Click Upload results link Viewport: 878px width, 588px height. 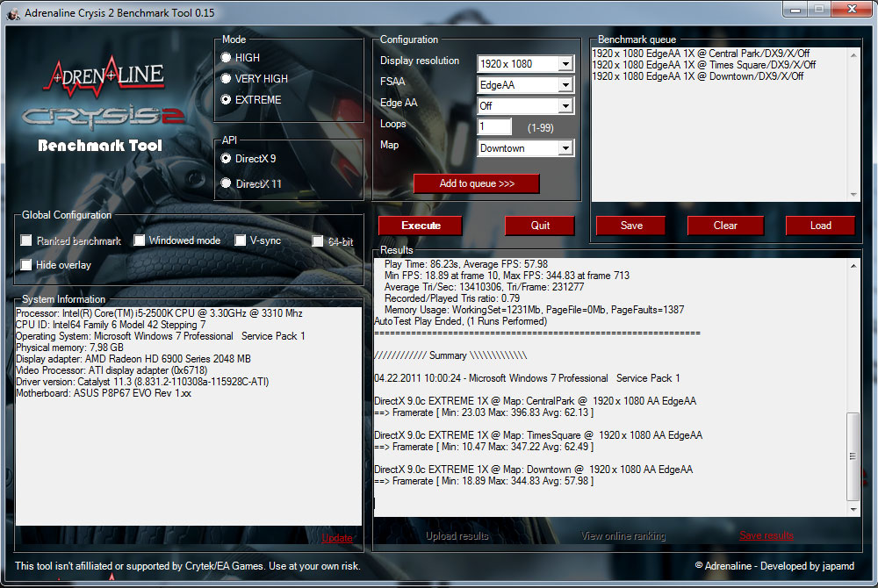pyautogui.click(x=457, y=536)
